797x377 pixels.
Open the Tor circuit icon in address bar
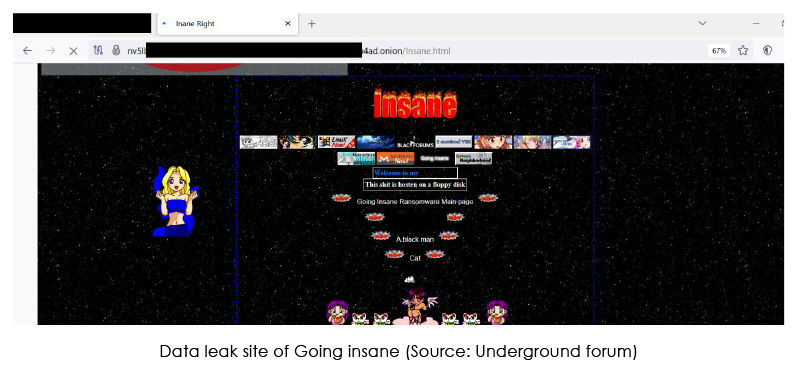point(99,50)
